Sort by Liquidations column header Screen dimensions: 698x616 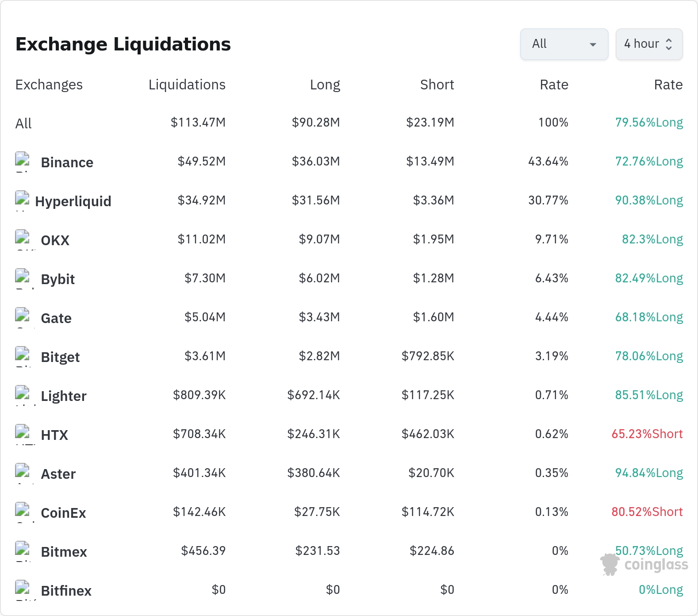pyautogui.click(x=187, y=85)
